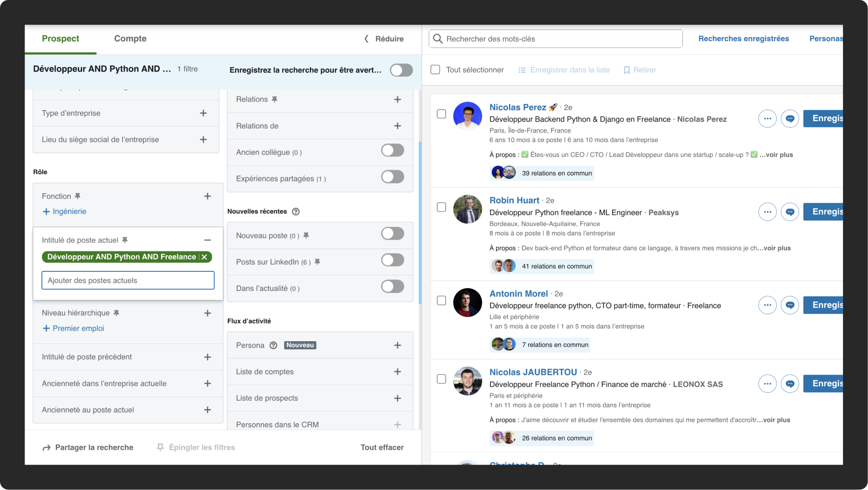868x490 pixels.
Task: Enable the Ancien collègue filter
Action: click(392, 151)
